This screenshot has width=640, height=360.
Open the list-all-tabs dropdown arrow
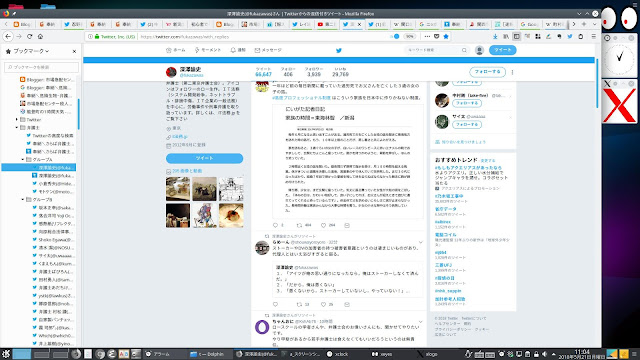(594, 24)
